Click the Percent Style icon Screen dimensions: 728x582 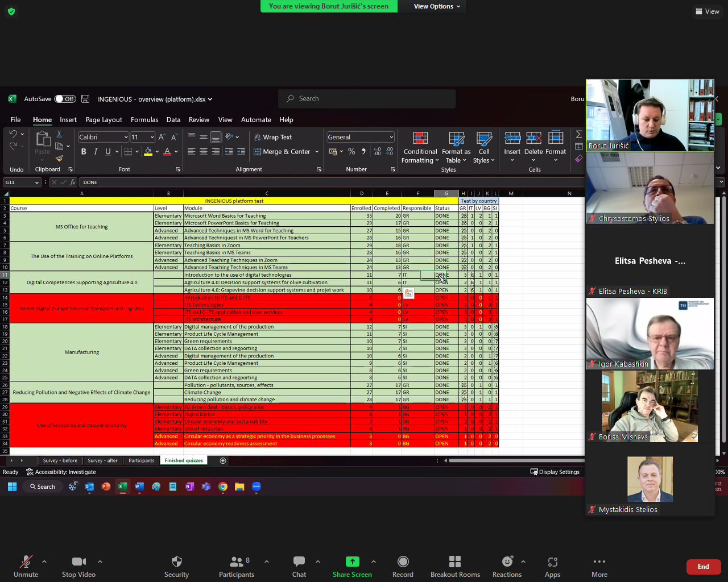[351, 152]
